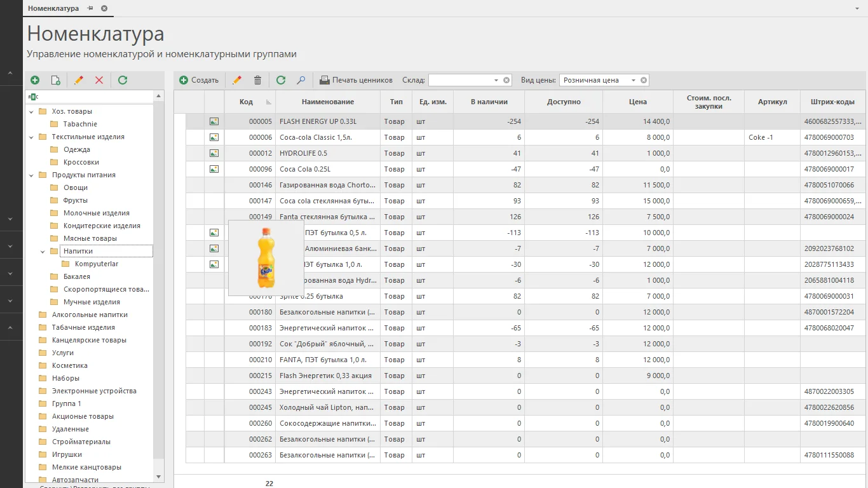The image size is (868, 488).
Task: Clear the Склад field with its X icon
Action: pos(506,80)
